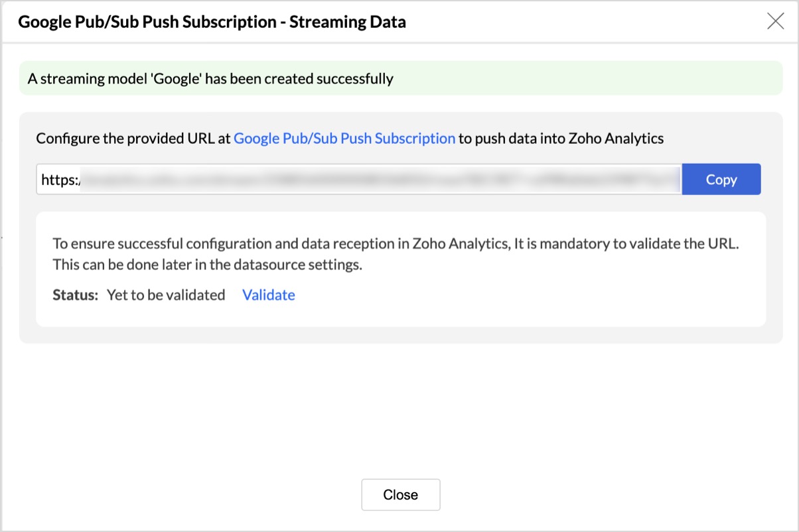Image resolution: width=799 pixels, height=532 pixels.
Task: Click the bold Status label
Action: coord(76,295)
